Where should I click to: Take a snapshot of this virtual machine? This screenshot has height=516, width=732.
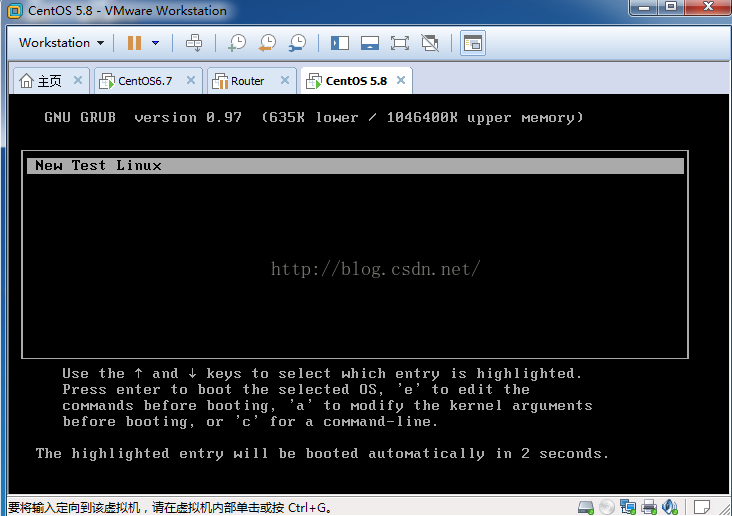[237, 43]
